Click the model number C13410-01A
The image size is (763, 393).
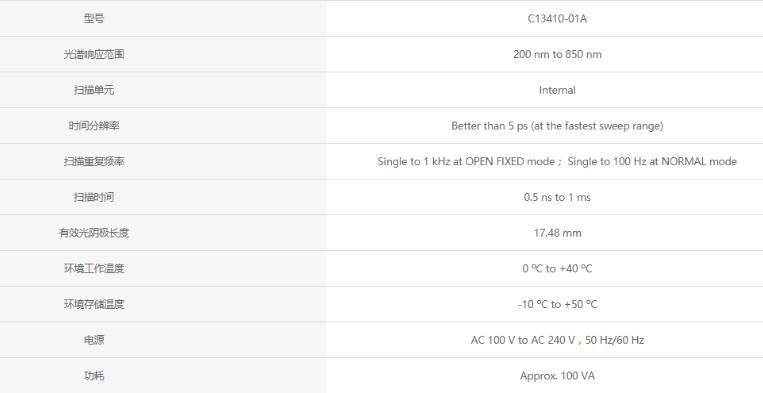557,18
